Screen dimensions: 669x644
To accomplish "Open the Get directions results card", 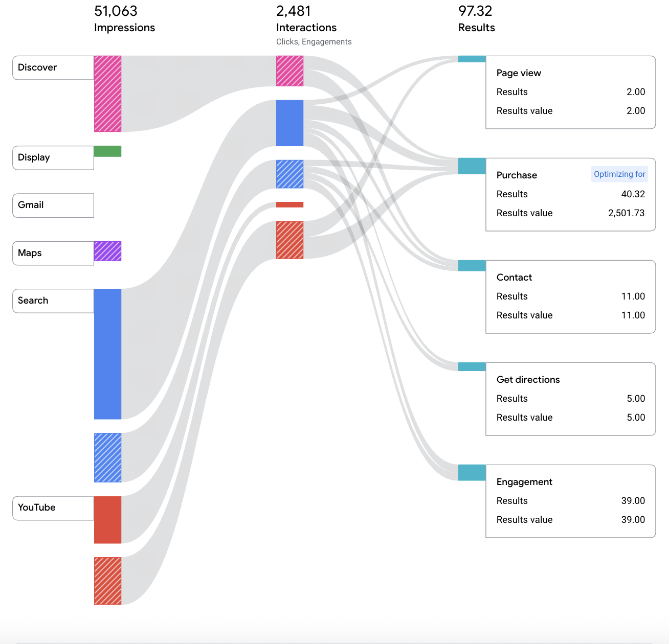I will point(570,399).
